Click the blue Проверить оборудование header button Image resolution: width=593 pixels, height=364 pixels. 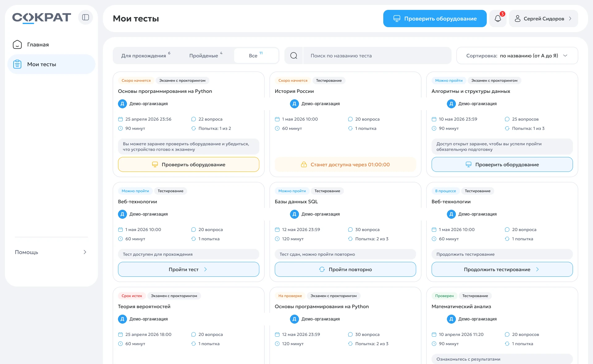435,19
